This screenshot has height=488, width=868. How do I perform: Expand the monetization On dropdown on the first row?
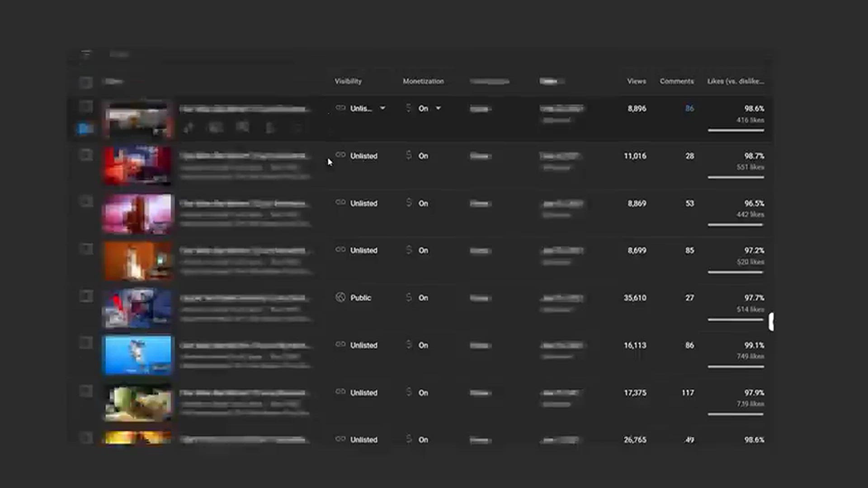click(438, 108)
